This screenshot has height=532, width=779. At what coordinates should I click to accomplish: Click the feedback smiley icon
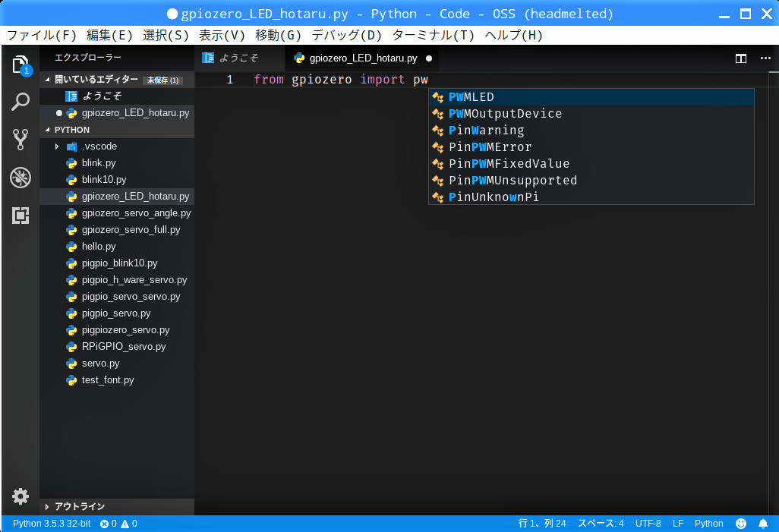click(x=741, y=524)
